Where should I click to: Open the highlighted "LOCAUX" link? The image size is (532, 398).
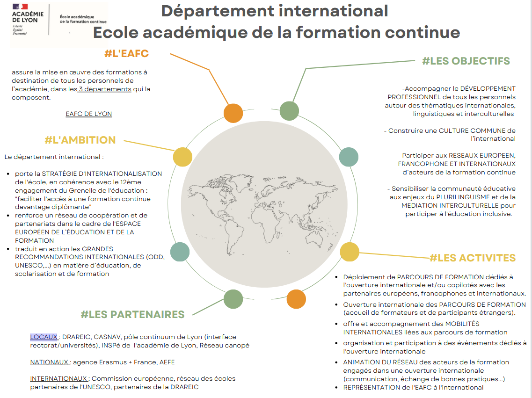coord(44,337)
